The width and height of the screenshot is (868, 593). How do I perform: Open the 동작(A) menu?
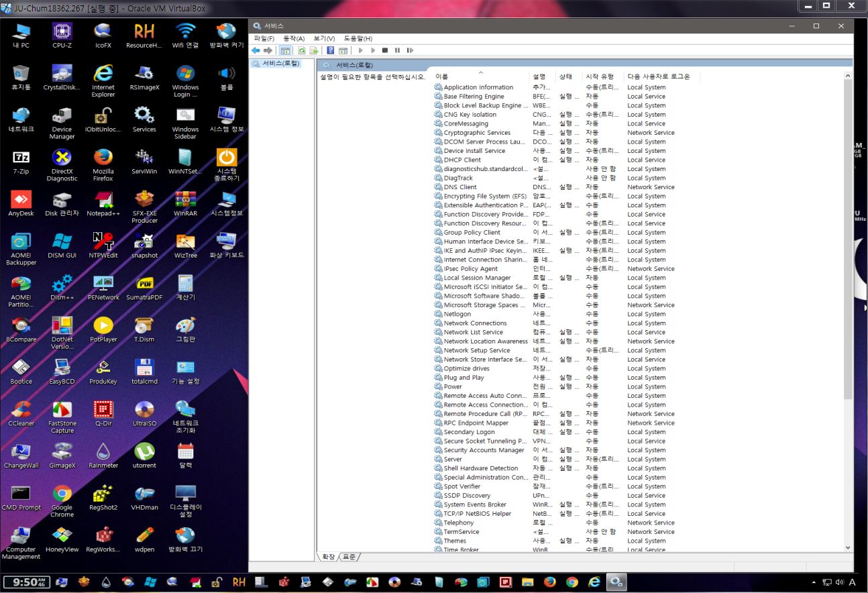(294, 38)
